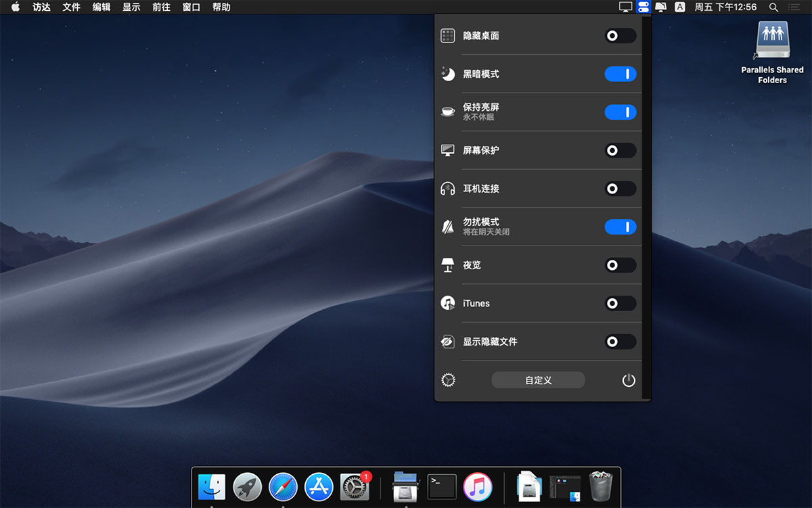Click the power icon to quit One Switch

[x=629, y=380]
